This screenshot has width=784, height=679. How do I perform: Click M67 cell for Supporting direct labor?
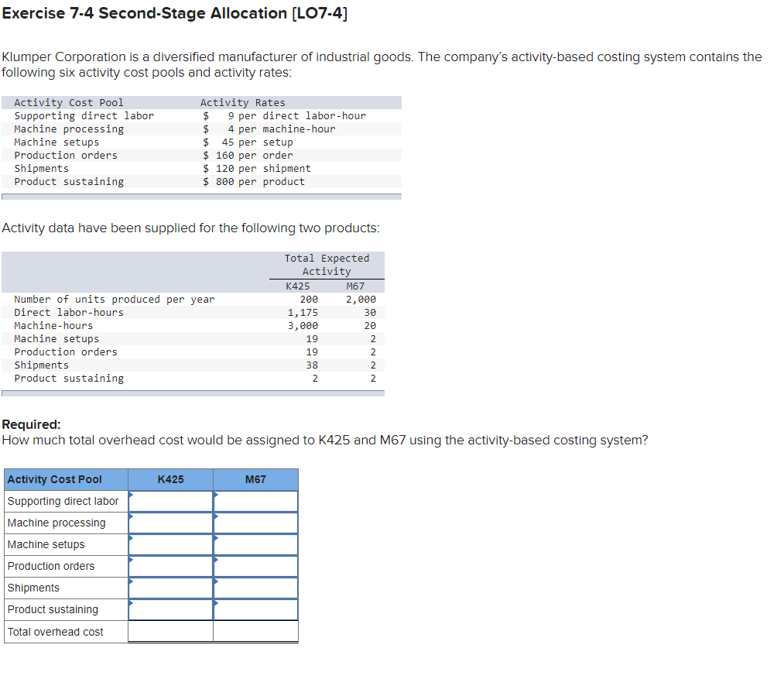point(255,501)
